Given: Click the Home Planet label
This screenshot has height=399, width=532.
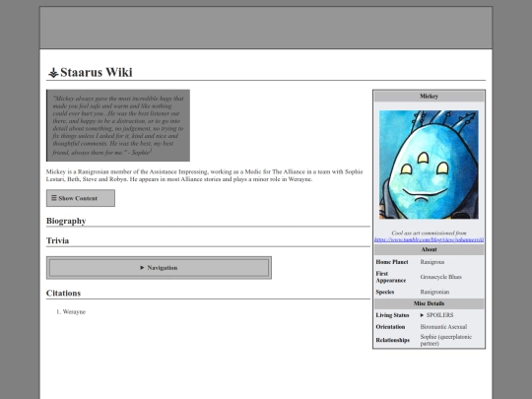Looking at the screenshot, I should pos(392,262).
